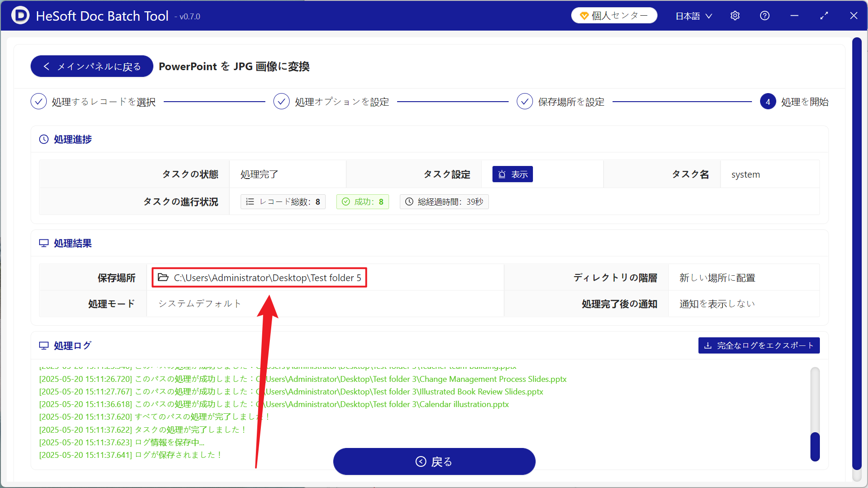Click log line for Change Management Process Slides.pptx
Viewport: 868px width, 488px height.
click(303, 379)
